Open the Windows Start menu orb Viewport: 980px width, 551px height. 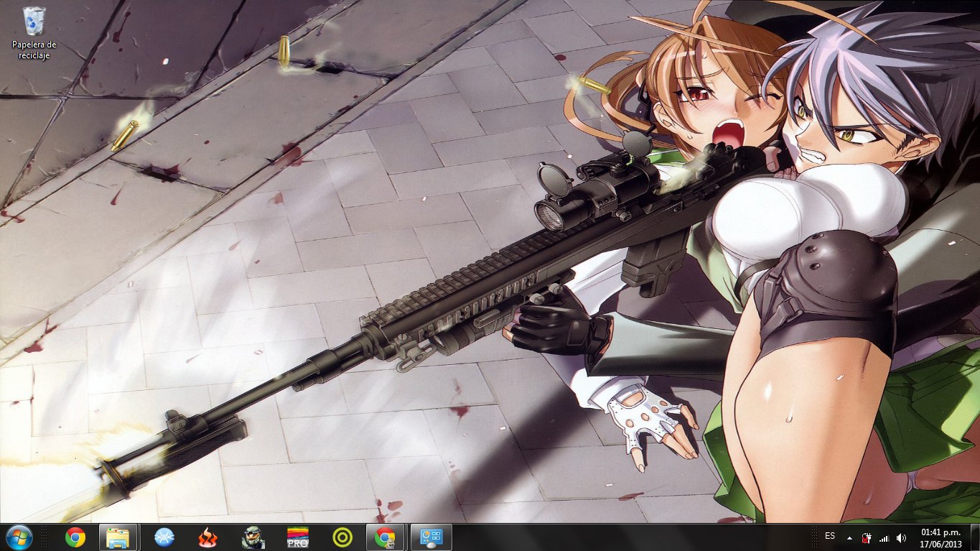19,537
